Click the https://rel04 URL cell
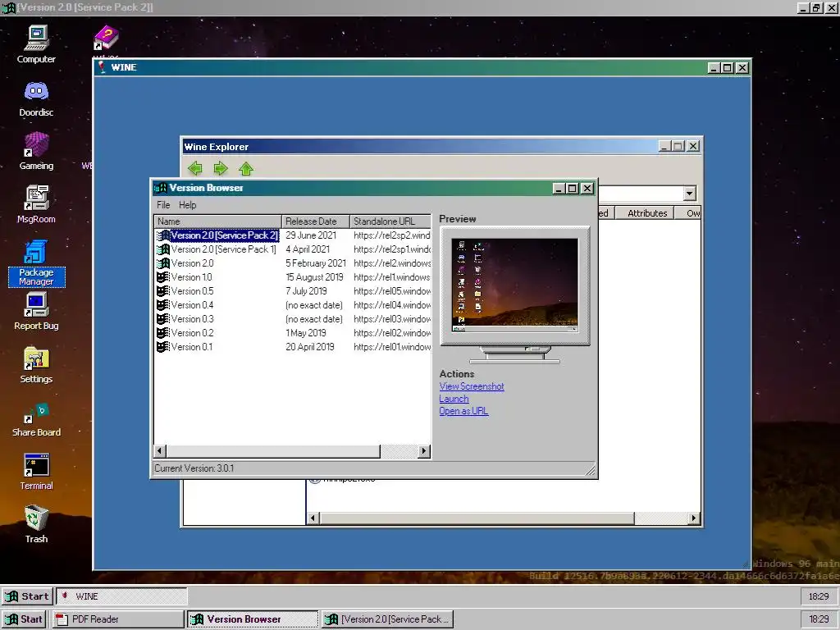This screenshot has width=840, height=630. point(392,305)
